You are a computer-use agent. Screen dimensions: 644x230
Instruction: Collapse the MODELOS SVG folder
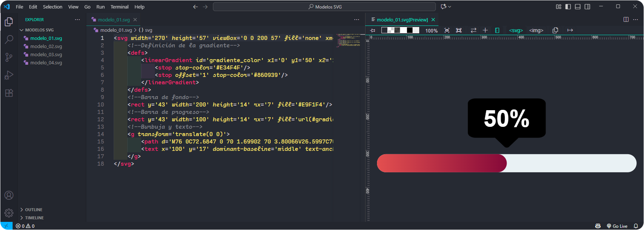pos(39,30)
